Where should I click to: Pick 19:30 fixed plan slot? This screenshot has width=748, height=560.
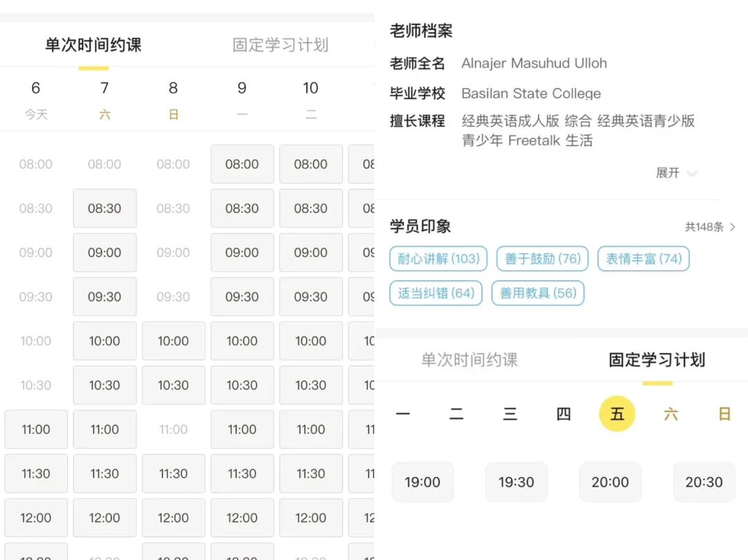point(517,482)
